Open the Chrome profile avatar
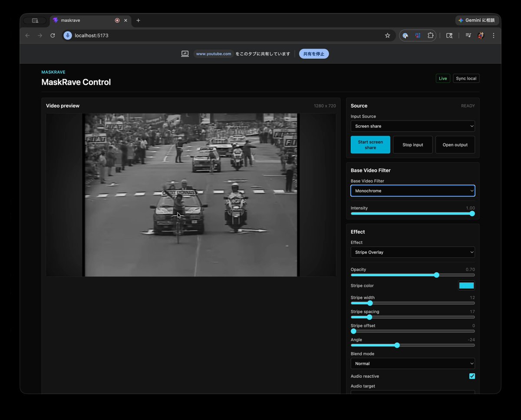 [481, 36]
